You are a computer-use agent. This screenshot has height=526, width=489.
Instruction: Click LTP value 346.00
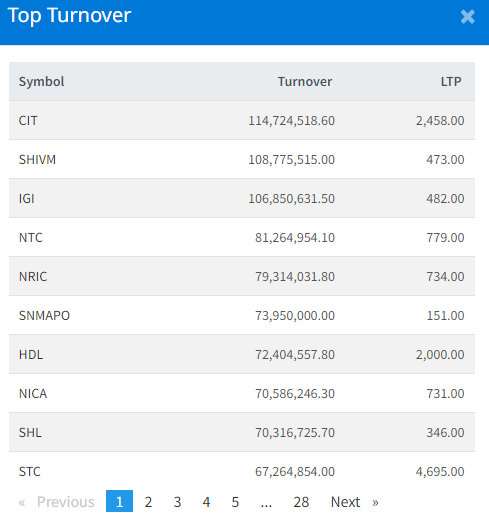click(445, 432)
